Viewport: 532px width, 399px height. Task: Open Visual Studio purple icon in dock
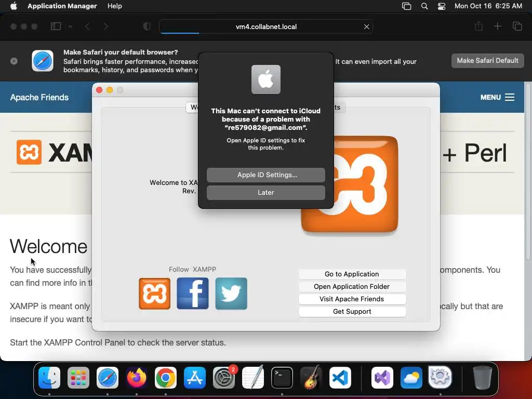tap(382, 378)
